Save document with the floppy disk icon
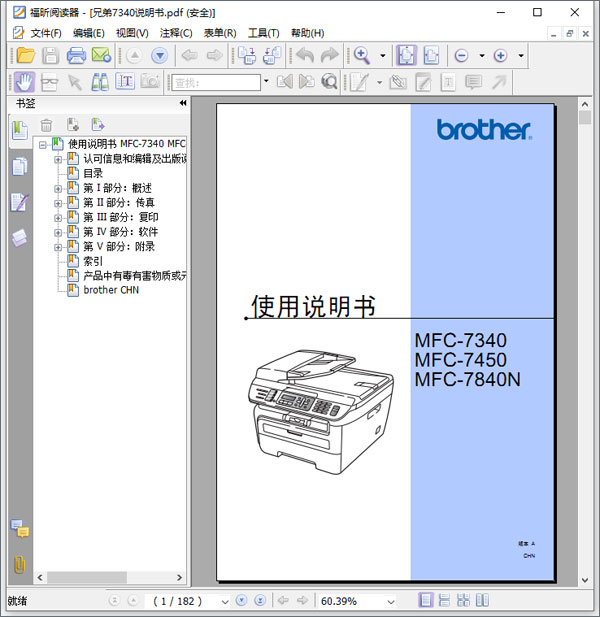The height and width of the screenshot is (617, 600). (50, 55)
